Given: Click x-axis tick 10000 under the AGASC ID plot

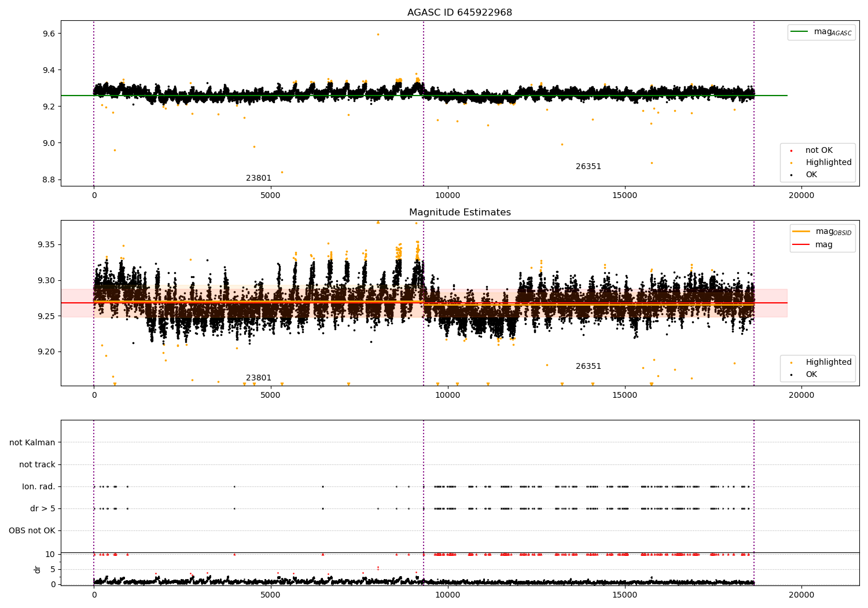Looking at the screenshot, I should (447, 196).
